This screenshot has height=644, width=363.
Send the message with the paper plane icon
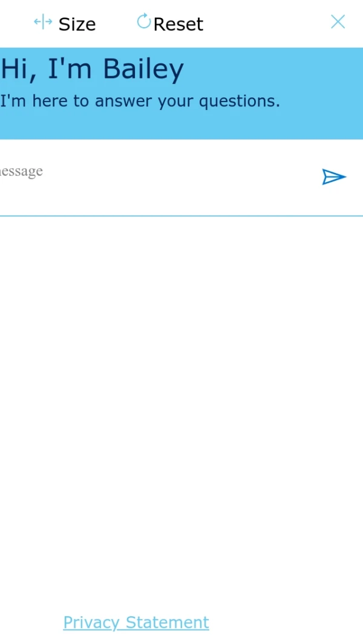(x=334, y=177)
